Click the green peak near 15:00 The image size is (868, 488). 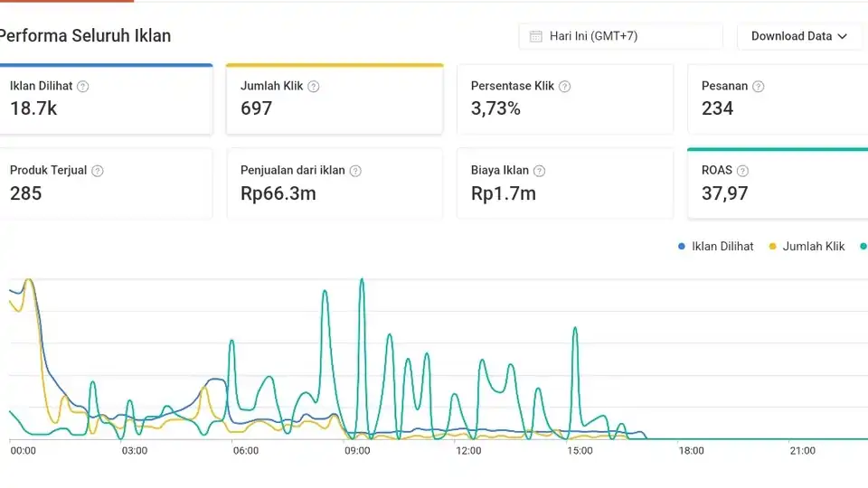coord(575,329)
